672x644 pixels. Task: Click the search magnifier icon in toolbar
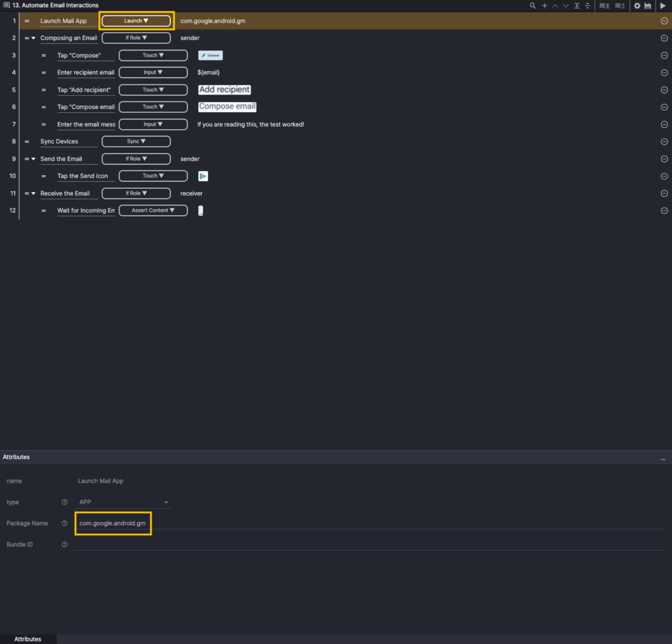(x=534, y=5)
